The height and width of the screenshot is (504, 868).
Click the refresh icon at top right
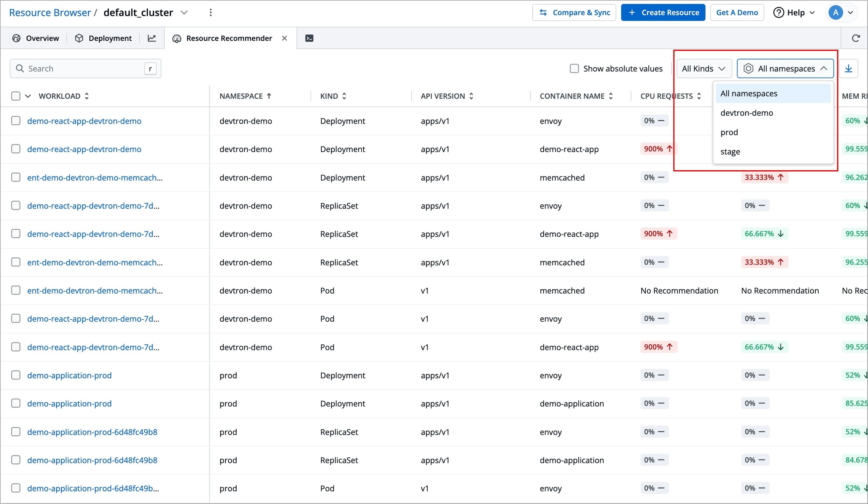(x=856, y=38)
